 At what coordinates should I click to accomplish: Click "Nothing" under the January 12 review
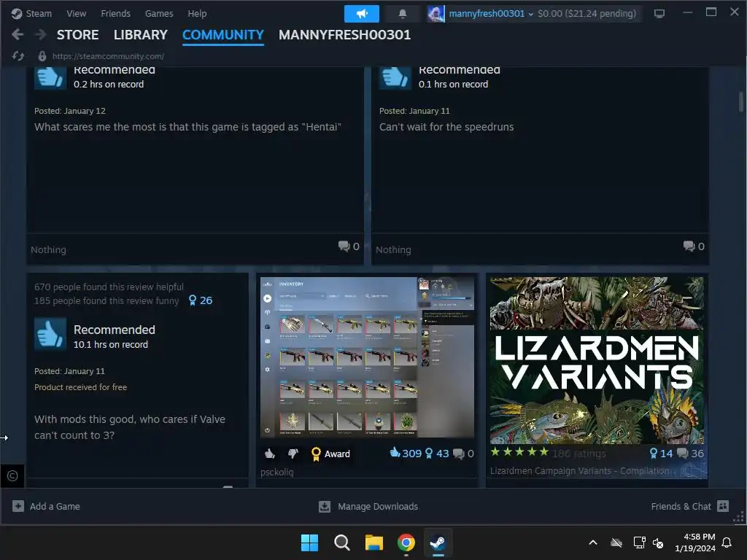click(x=49, y=250)
